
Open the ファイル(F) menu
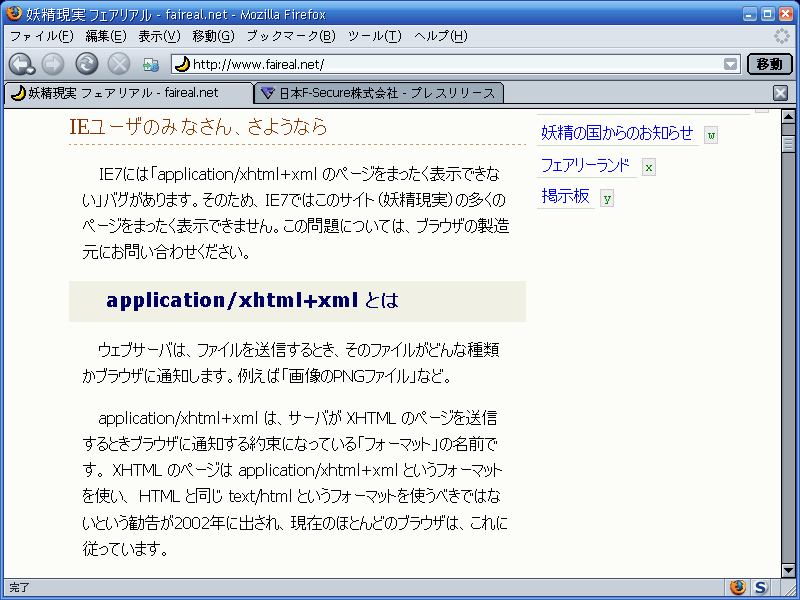(x=42, y=36)
